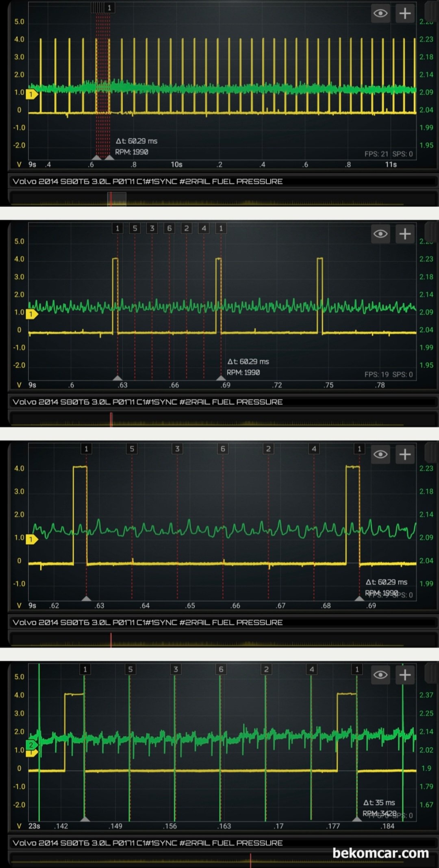This screenshot has height=868, width=439.
Task: Select cylinder 2 marker in the second chart
Action: (187, 228)
